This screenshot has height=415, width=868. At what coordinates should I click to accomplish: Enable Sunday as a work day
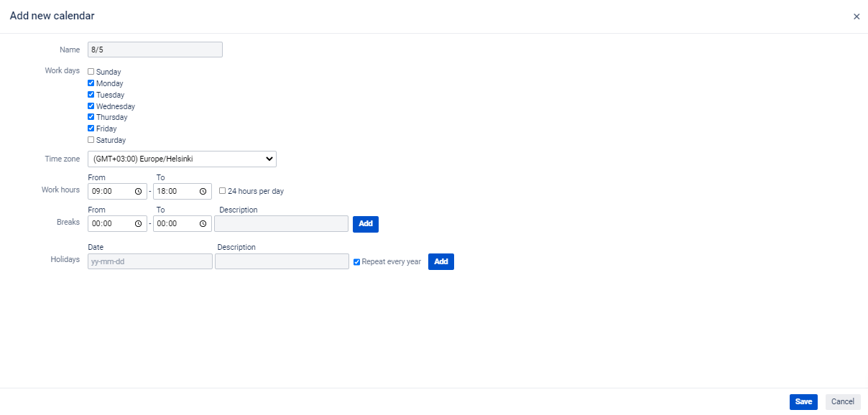(x=91, y=72)
